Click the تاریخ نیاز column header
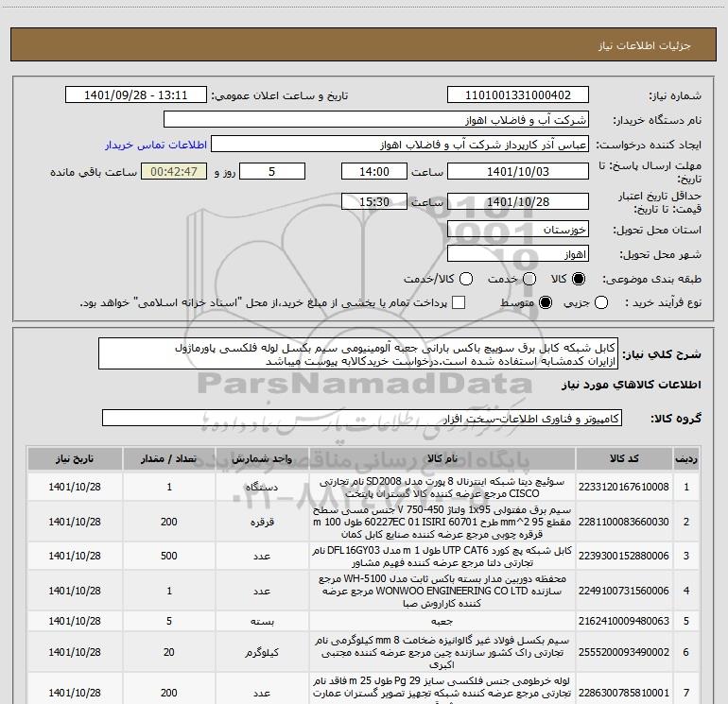Image resolution: width=728 pixels, height=704 pixels. (75, 459)
